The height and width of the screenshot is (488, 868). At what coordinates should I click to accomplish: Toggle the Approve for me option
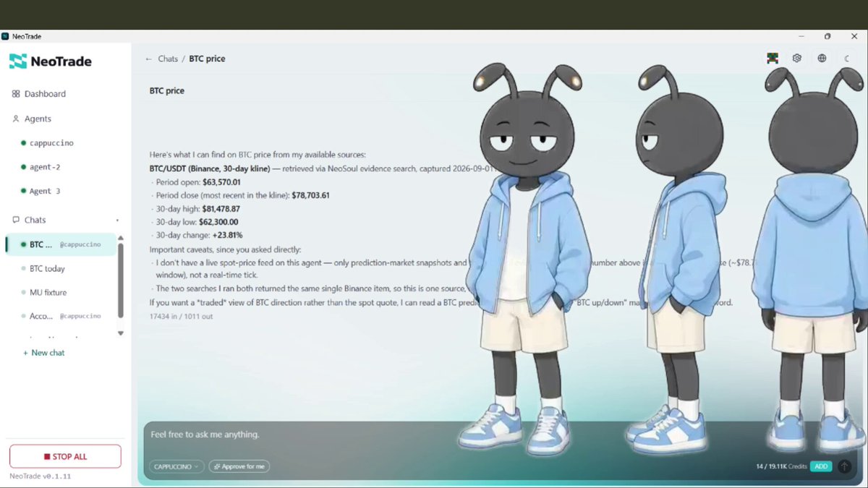[239, 466]
